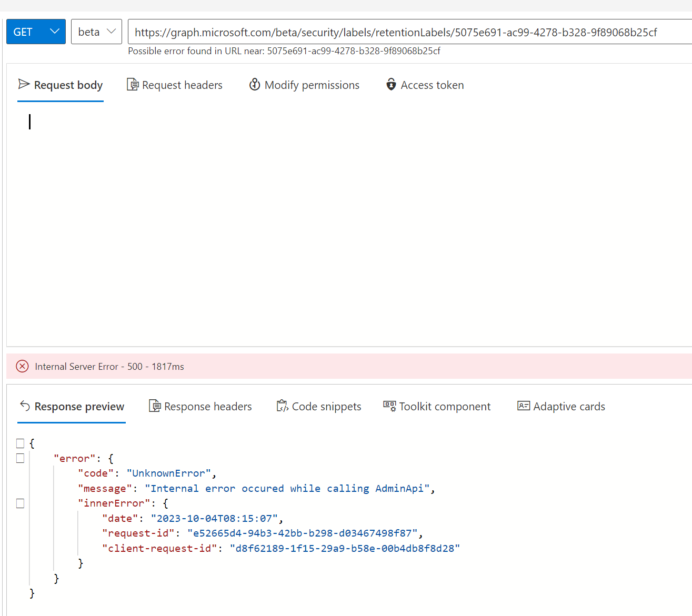Click the "Internal error occured while calling AdminApi" message

(x=287, y=489)
